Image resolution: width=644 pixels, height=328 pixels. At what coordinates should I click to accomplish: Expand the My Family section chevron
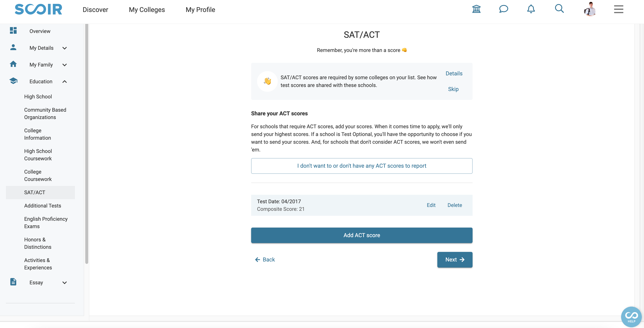(x=65, y=65)
